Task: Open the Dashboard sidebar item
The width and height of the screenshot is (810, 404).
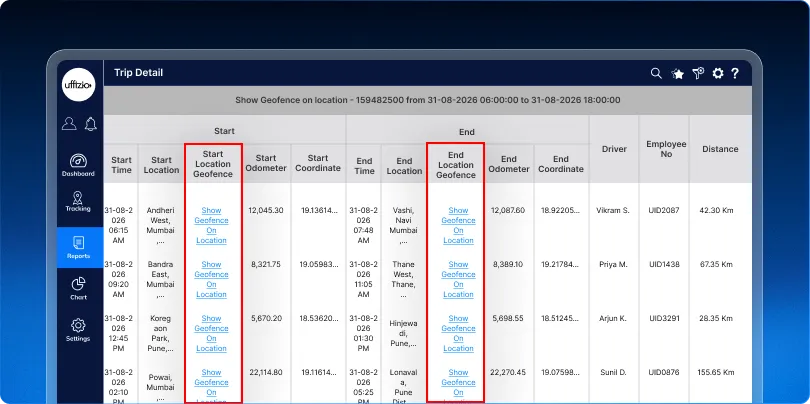Action: 79,165
